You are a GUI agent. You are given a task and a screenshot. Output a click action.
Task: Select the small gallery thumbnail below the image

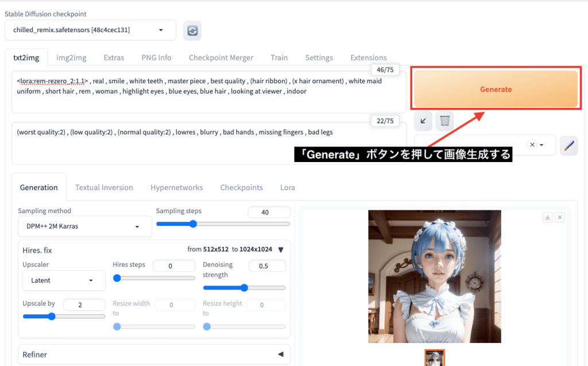coord(435,358)
